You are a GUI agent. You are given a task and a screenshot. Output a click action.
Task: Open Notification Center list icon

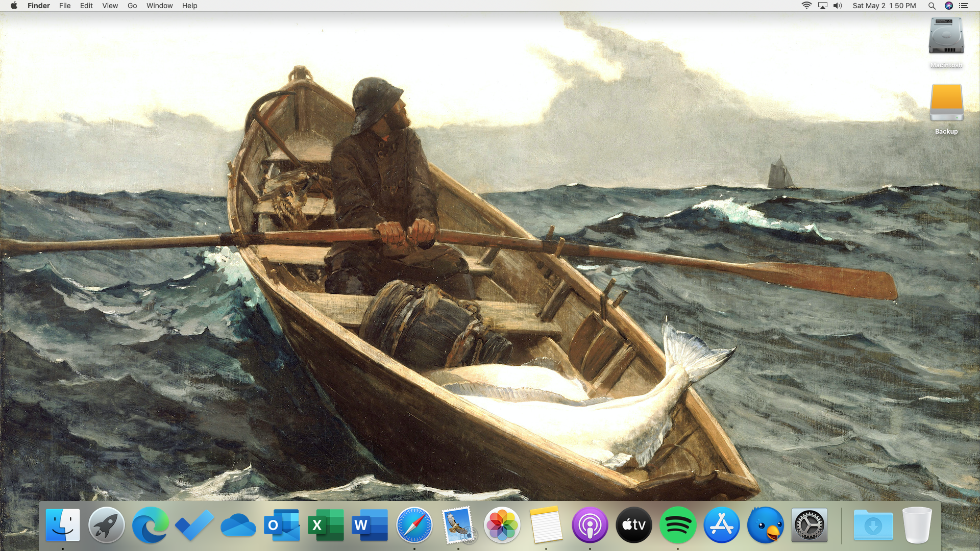pyautogui.click(x=964, y=6)
